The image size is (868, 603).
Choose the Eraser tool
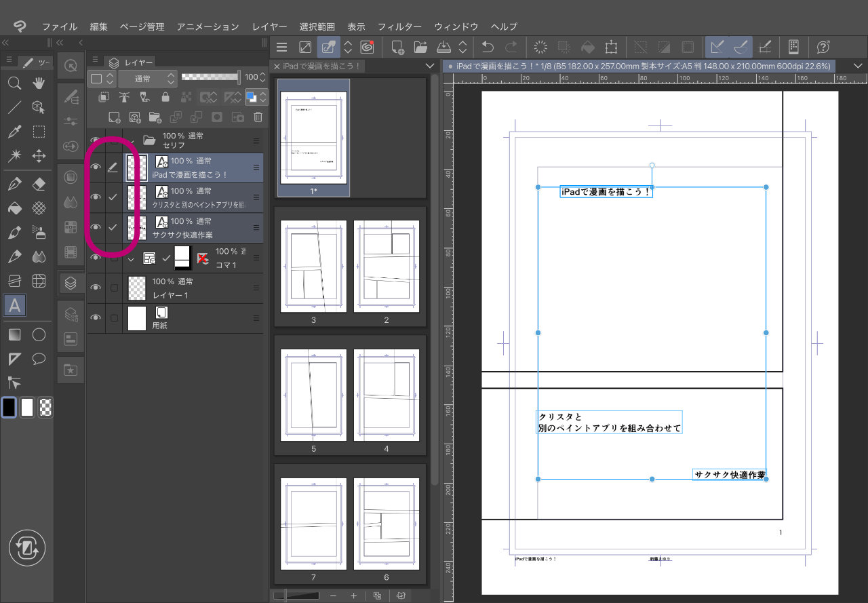(39, 184)
